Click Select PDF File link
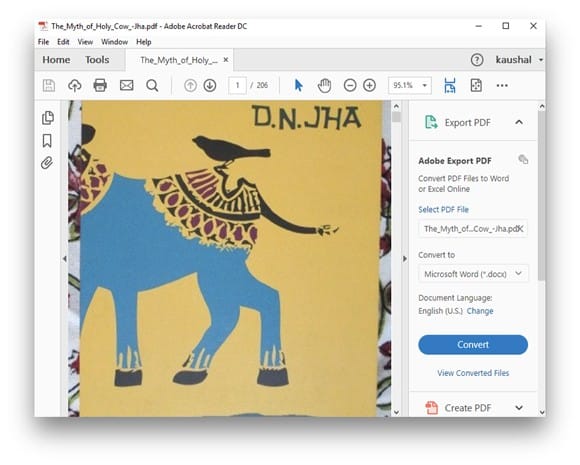Image resolution: width=580 pixels, height=465 pixels. (x=443, y=209)
